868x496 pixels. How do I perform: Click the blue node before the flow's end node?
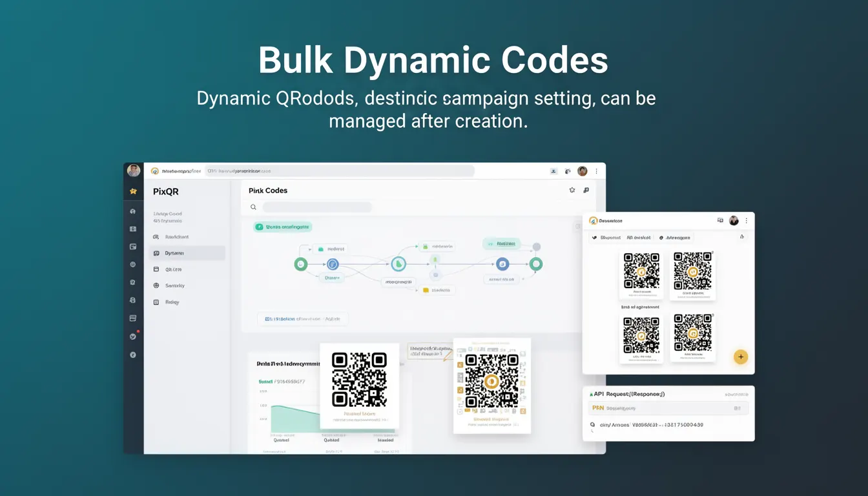[x=502, y=263]
